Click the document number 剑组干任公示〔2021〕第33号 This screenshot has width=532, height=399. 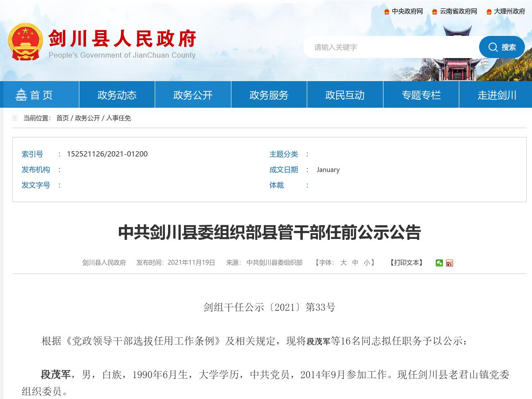point(270,307)
